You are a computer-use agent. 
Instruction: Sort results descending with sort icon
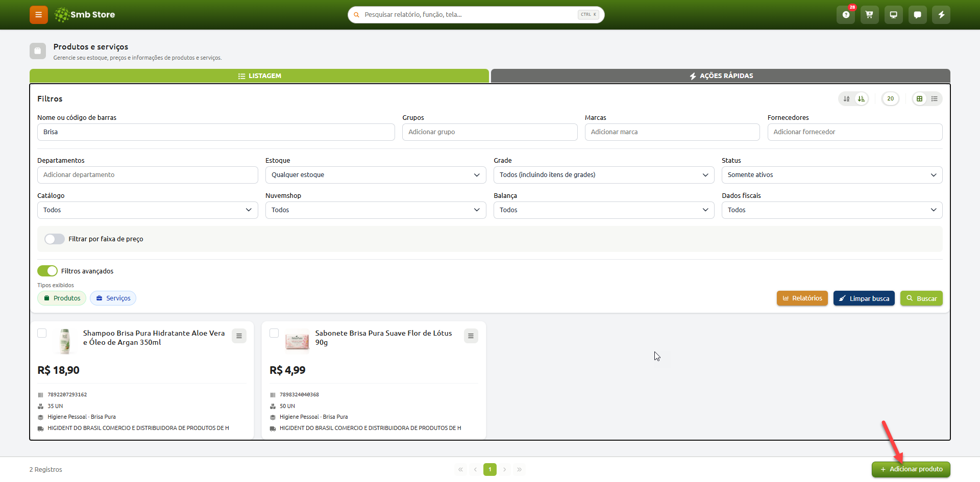point(861,99)
